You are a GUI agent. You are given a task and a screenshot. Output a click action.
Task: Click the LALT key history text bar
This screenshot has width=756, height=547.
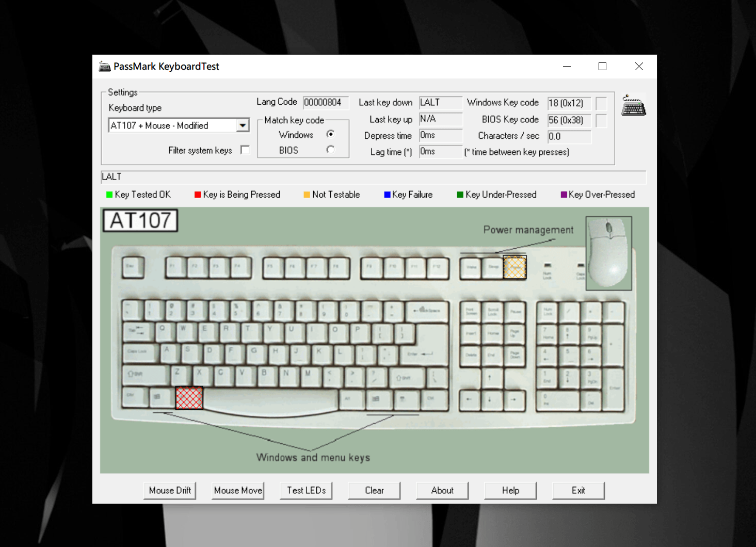374,177
